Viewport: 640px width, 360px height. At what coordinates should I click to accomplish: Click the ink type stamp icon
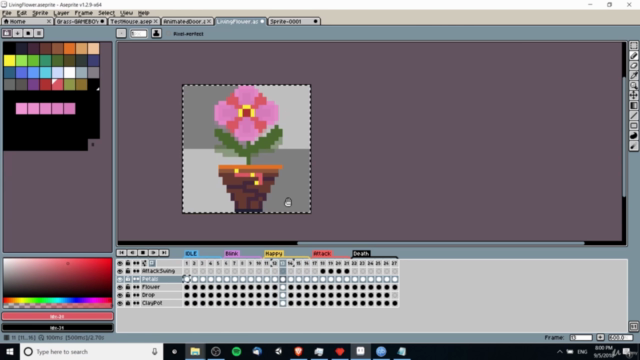click(x=156, y=33)
